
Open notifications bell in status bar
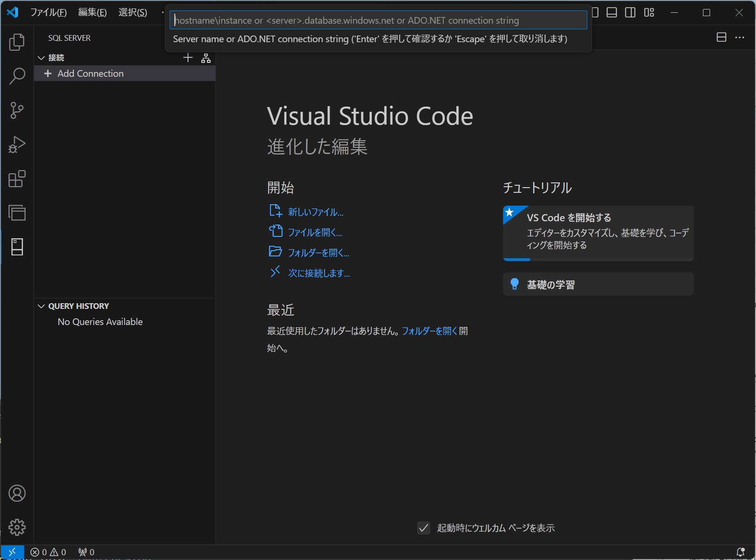point(740,552)
